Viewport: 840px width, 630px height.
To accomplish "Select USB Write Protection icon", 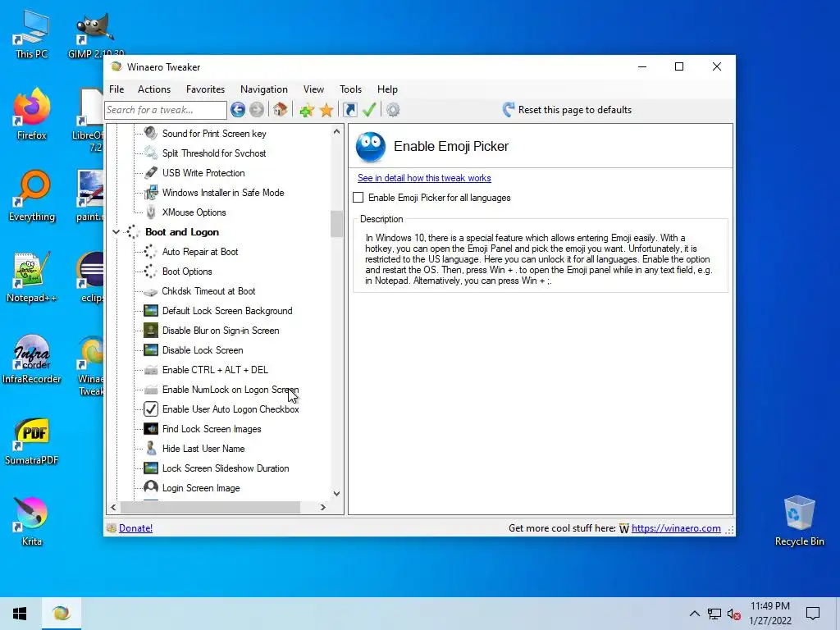I will (x=151, y=172).
